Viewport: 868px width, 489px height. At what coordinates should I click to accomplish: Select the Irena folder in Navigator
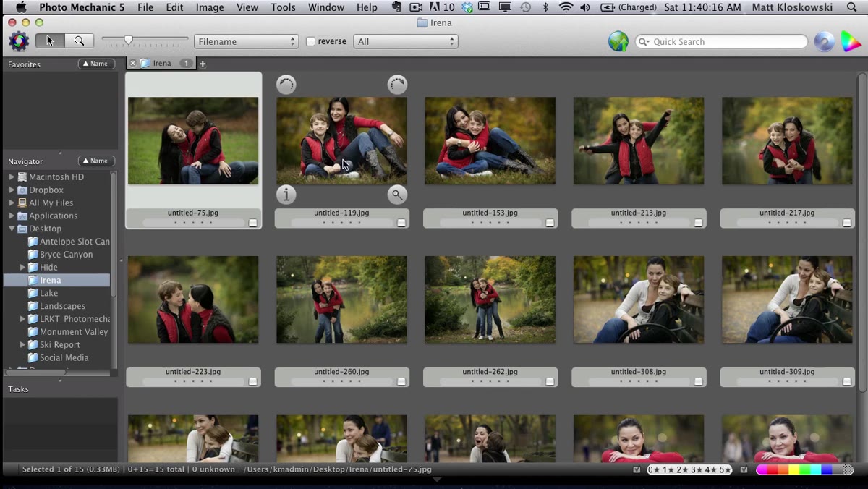pos(56,281)
